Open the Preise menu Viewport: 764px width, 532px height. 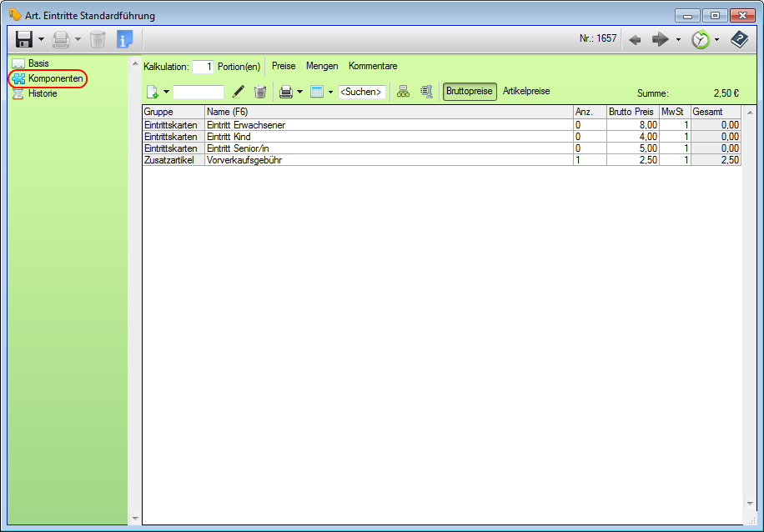[284, 66]
